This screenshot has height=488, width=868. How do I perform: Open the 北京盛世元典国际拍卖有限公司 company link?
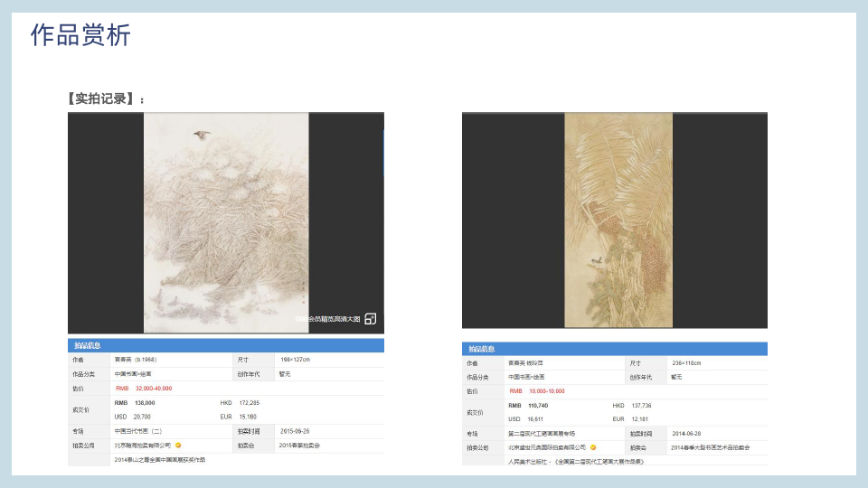point(547,447)
